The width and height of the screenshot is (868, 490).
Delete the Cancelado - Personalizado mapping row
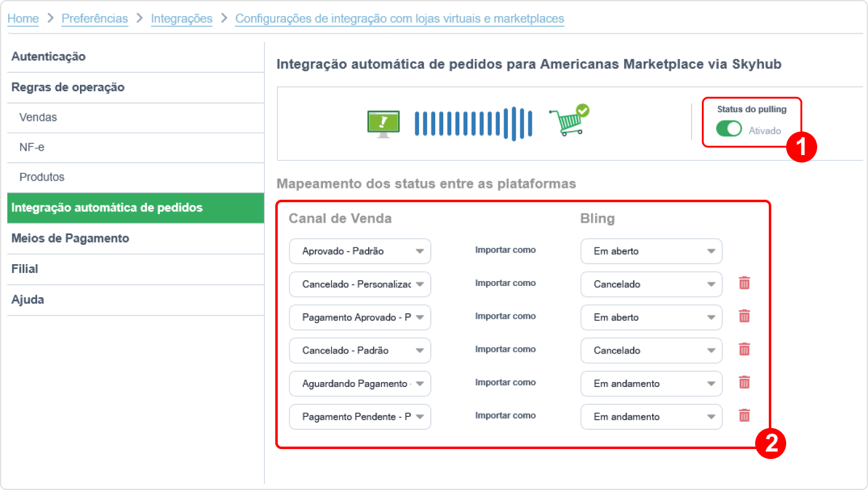coord(745,283)
